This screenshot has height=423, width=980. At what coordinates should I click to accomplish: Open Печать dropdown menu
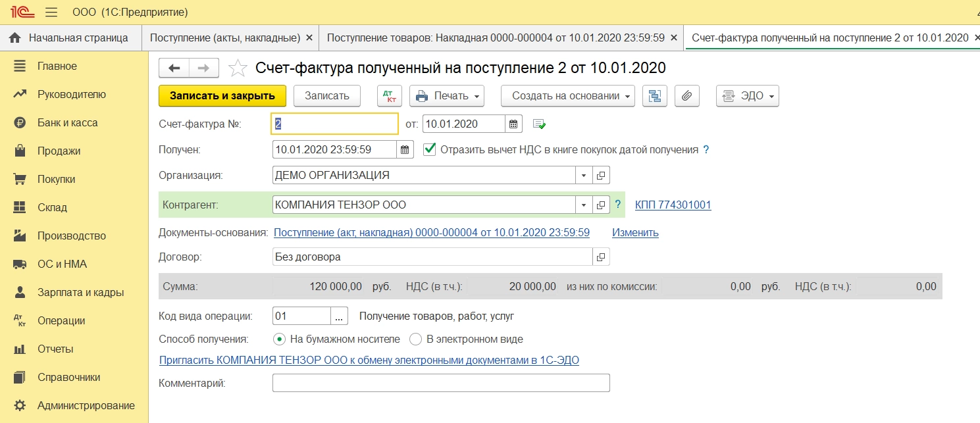tap(447, 95)
